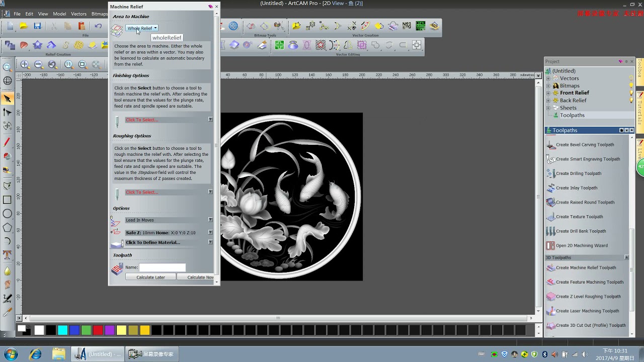The image size is (644, 362).
Task: Expand the Safe Z and Home settings
Action: click(210, 233)
